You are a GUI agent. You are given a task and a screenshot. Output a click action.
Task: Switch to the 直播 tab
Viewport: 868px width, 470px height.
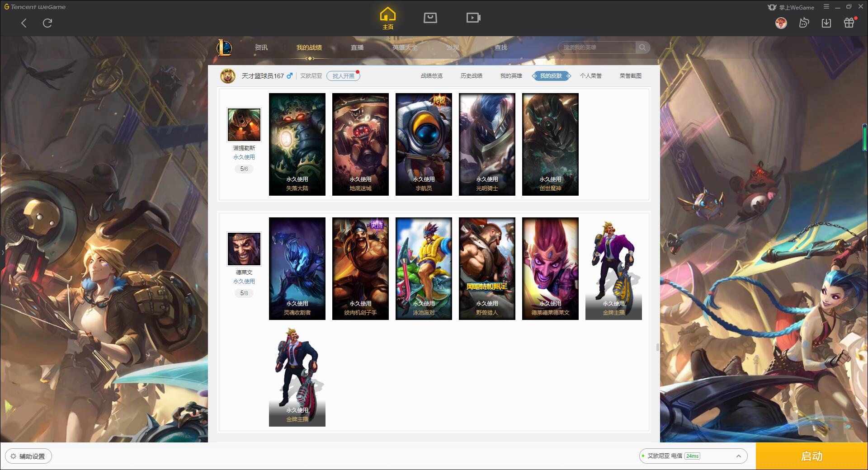357,47
